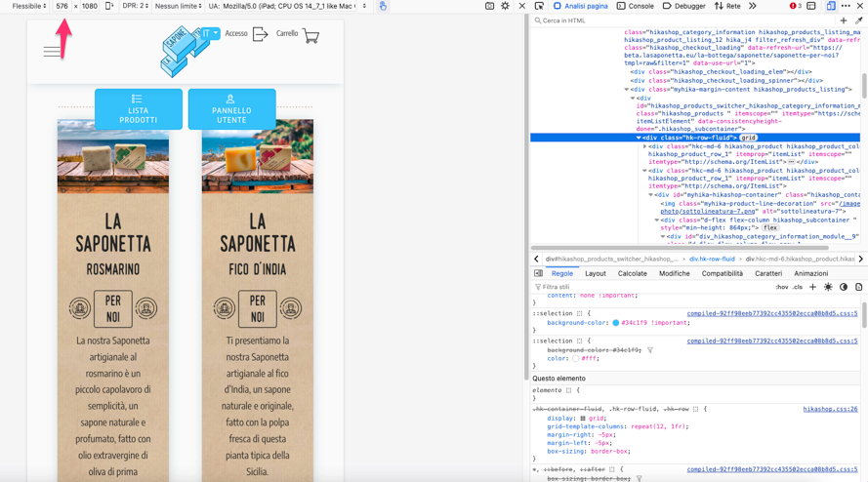Screen dimensions: 868x482
Task: Click the #34c1f9 background color swatch
Action: [616, 322]
